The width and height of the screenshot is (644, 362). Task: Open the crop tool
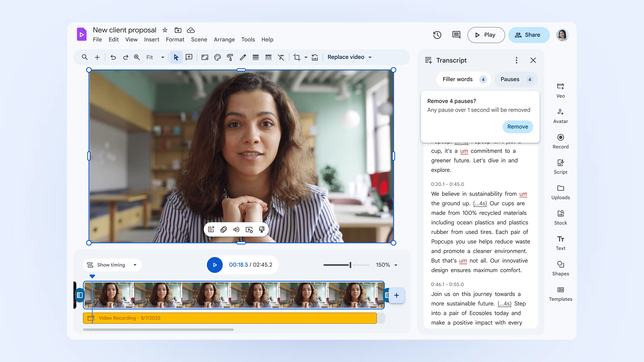click(x=297, y=57)
